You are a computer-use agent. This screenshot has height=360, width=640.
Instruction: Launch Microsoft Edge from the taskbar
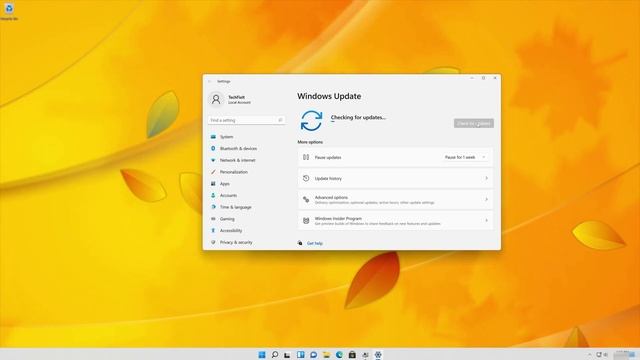(x=339, y=355)
